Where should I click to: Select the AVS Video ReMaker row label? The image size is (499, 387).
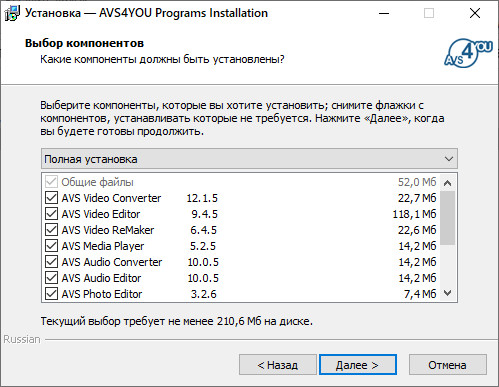pyautogui.click(x=108, y=230)
